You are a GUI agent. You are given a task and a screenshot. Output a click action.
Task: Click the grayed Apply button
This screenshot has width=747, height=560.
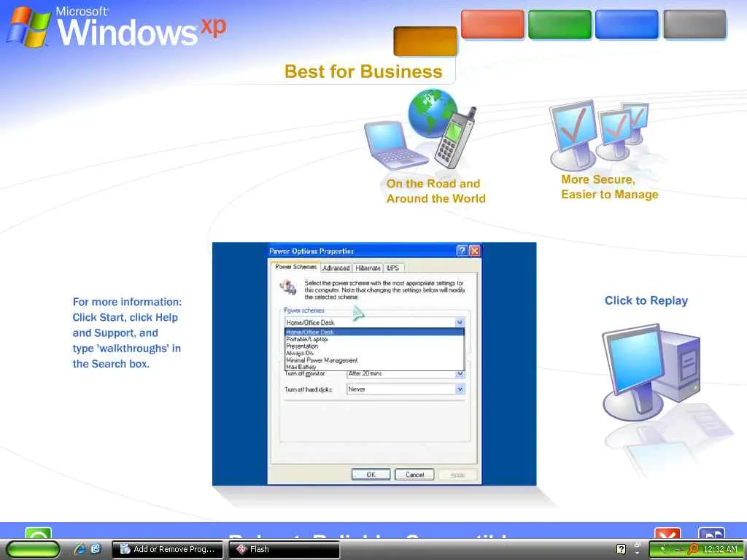pyautogui.click(x=457, y=475)
